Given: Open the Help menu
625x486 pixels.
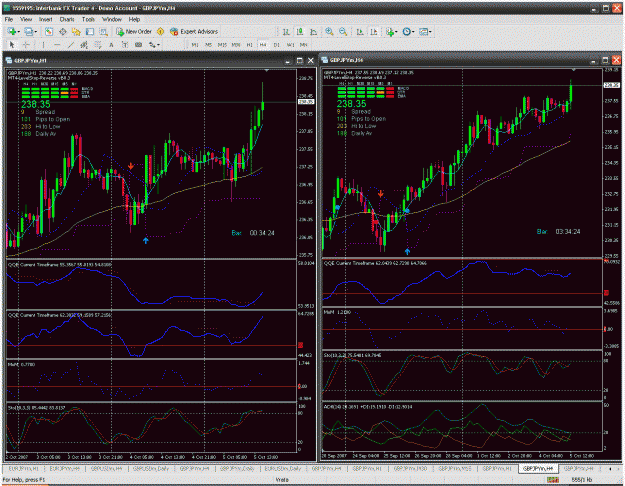Looking at the screenshot, I should point(134,19).
